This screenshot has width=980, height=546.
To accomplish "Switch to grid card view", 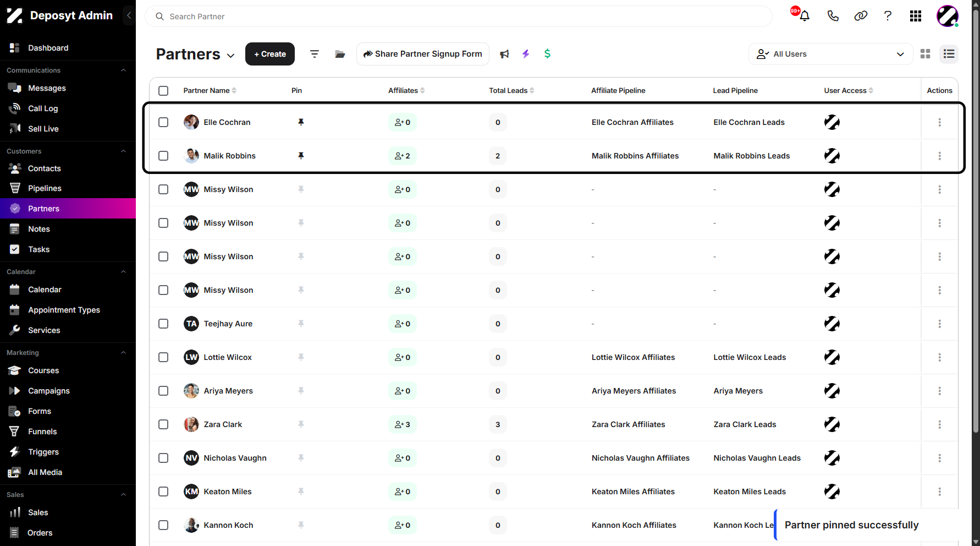I will click(x=926, y=54).
